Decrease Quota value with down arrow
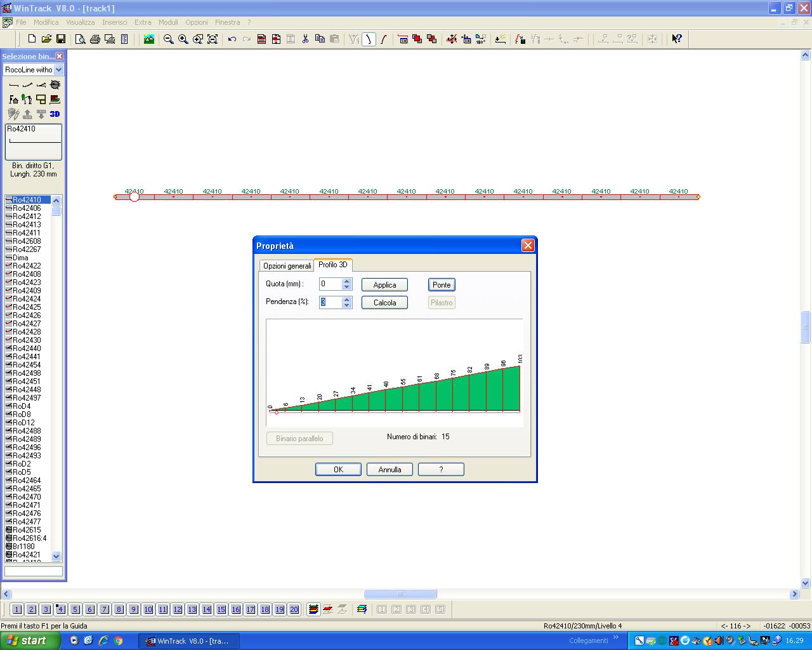 point(346,287)
